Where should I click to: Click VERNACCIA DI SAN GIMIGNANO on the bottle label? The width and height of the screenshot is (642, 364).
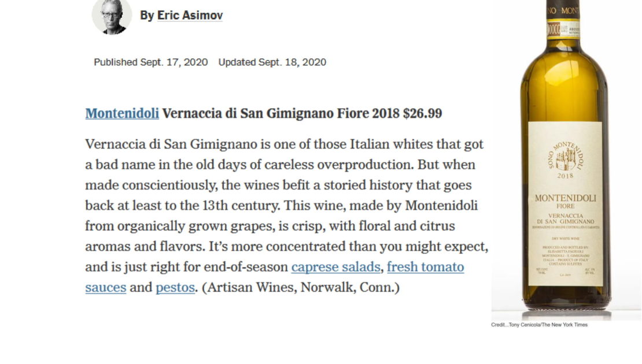click(x=566, y=219)
